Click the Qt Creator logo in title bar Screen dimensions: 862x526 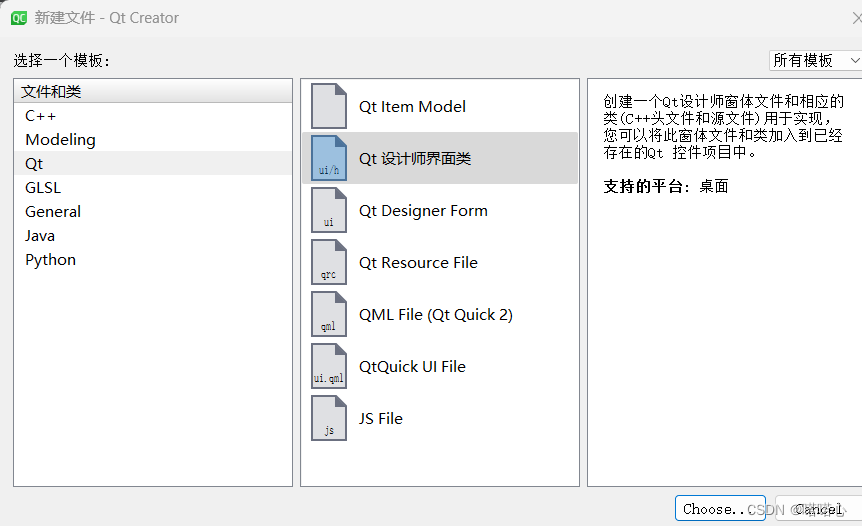pos(19,18)
